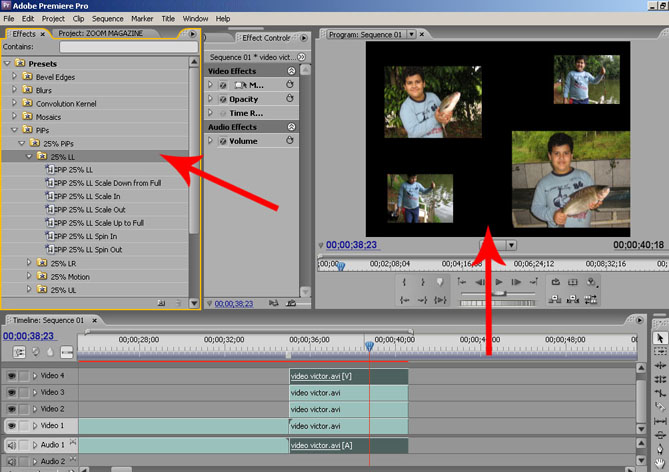Mute the Audio 1 track speaker

(10, 444)
